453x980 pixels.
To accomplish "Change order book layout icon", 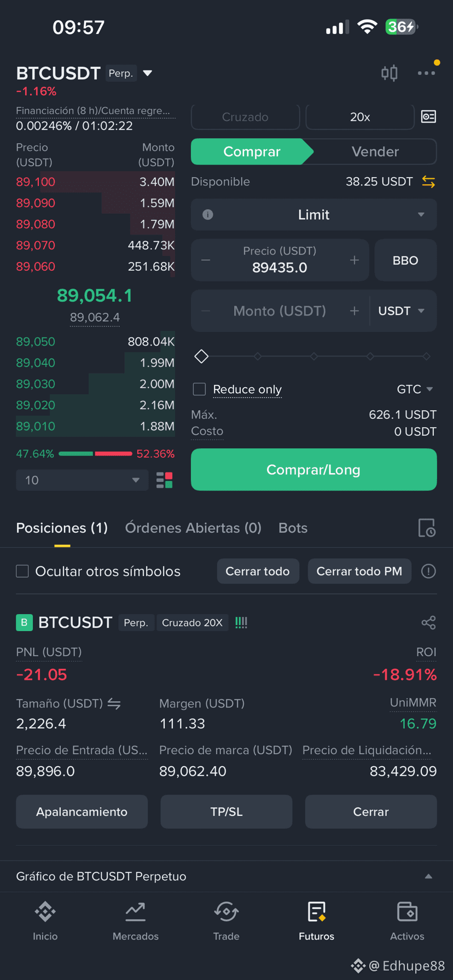I will coord(165,480).
